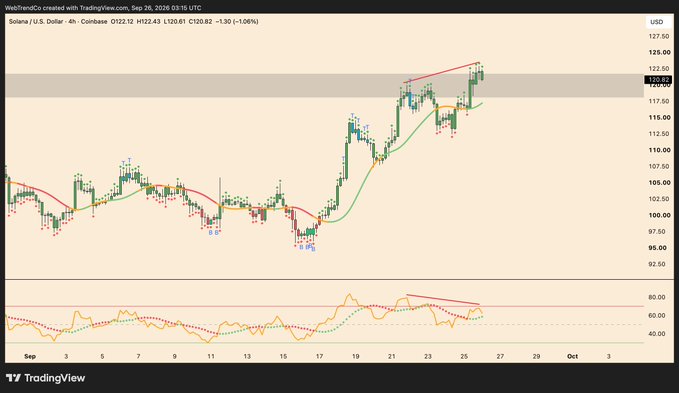Viewport: 679px width, 393px height.
Task: Click date 11 on the time axis
Action: click(211, 356)
